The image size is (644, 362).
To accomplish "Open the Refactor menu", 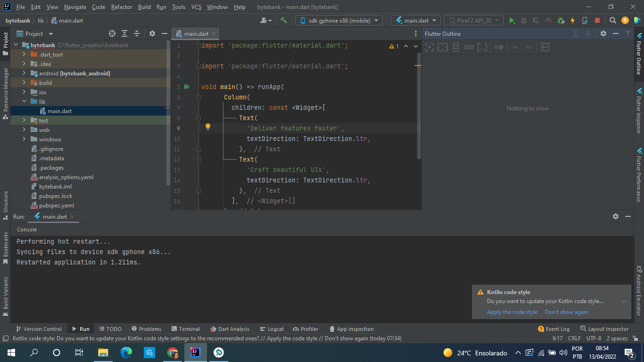I will click(x=122, y=7).
